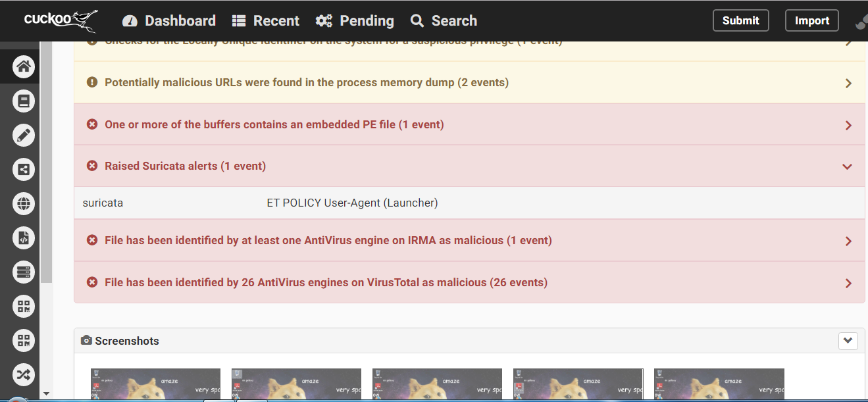Open the Dashboard menu item

coord(169,21)
